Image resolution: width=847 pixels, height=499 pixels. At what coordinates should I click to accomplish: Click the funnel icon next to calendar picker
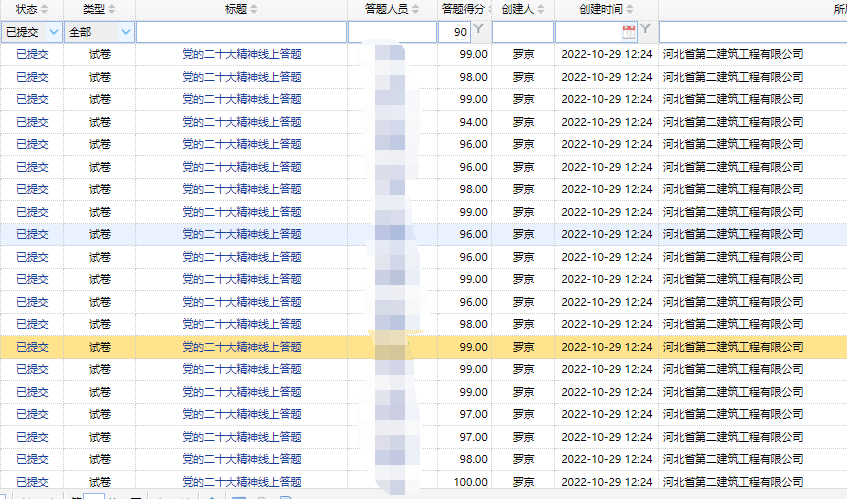[x=646, y=31]
